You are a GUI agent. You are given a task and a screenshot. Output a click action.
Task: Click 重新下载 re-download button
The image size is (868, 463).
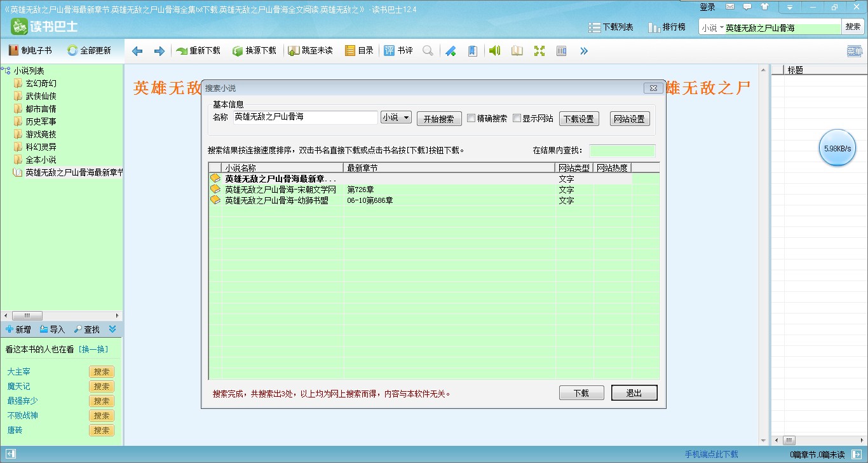[198, 50]
